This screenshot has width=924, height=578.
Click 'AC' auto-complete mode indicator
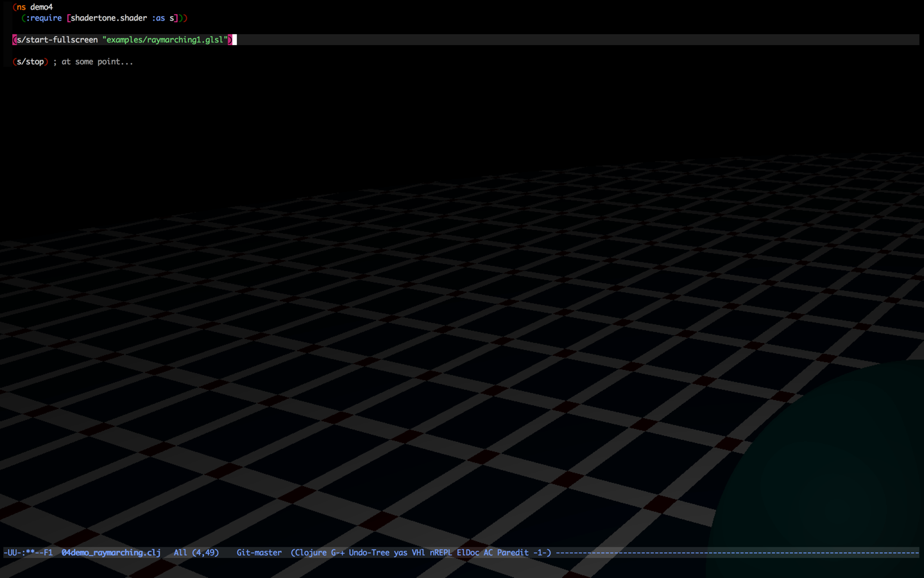488,552
